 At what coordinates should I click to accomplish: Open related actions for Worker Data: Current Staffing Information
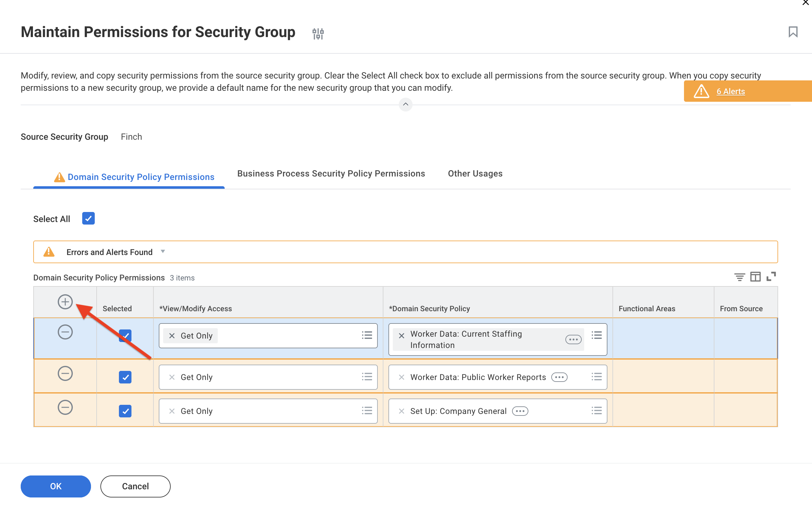tap(573, 340)
